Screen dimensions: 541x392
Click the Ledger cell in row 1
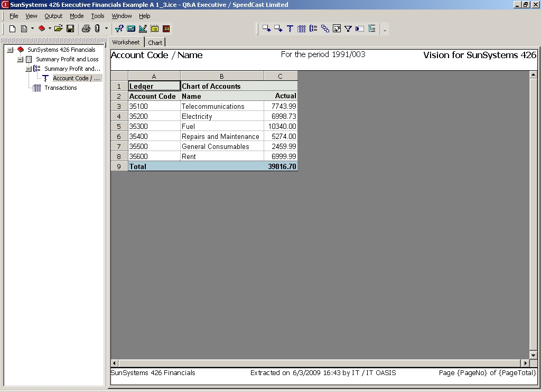click(154, 86)
